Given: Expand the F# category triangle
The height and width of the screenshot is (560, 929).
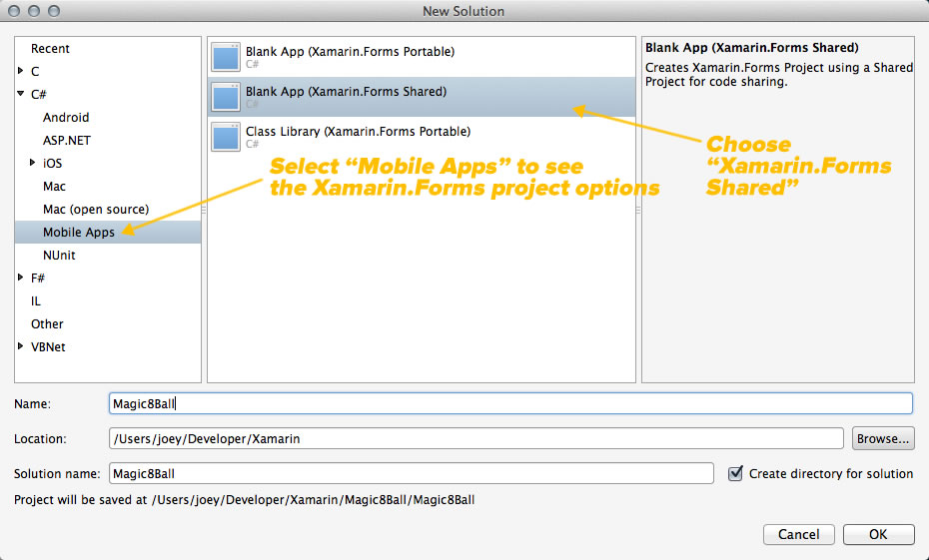Looking at the screenshot, I should click(x=21, y=278).
